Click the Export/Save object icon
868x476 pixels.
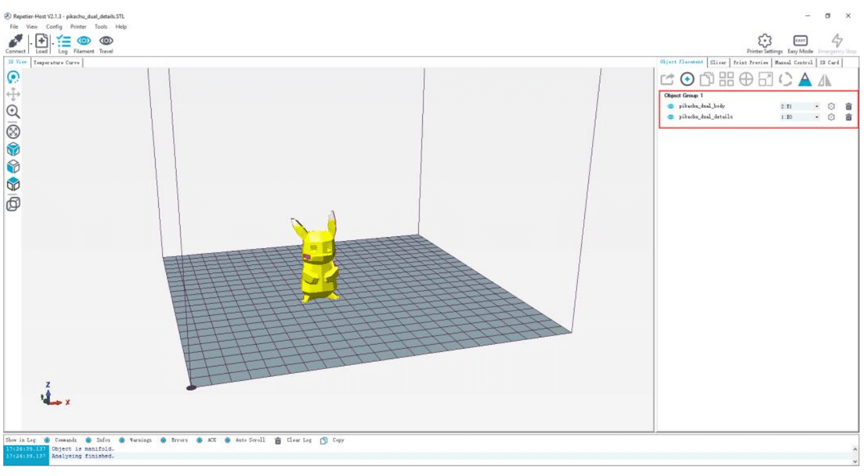coord(667,79)
